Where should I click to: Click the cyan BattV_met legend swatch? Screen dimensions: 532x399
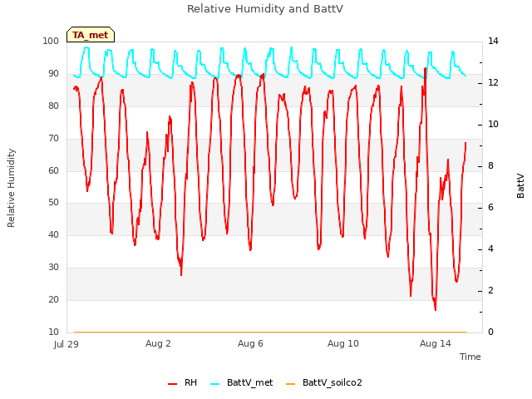214,384
